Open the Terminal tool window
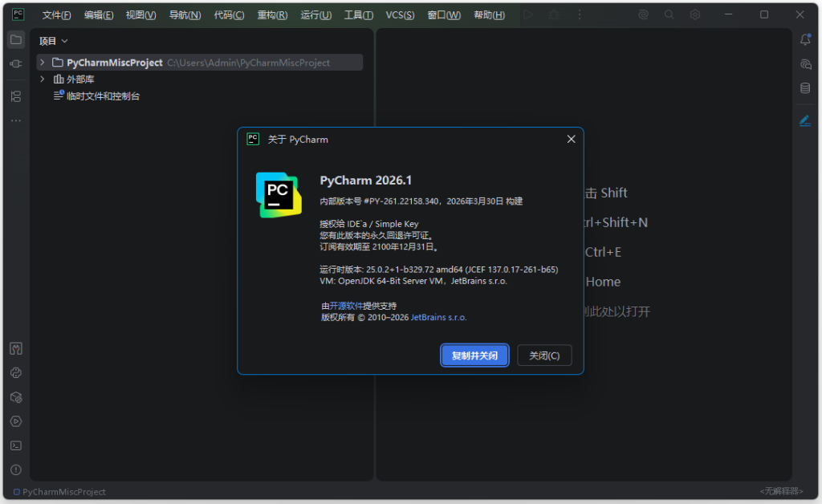Screen dimensions: 822x504 pos(16,445)
